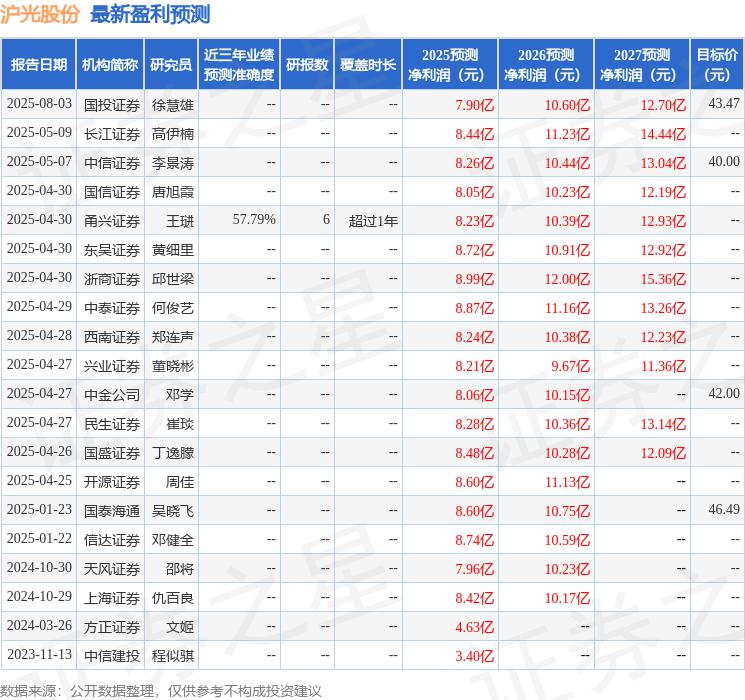Select date cell 2025-04-29
The height and width of the screenshot is (700, 745).
click(39, 307)
